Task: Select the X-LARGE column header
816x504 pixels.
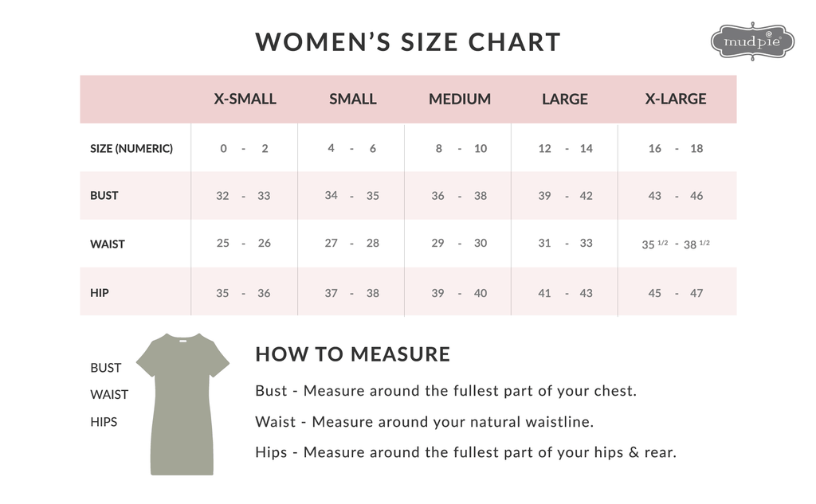Action: coord(675,100)
